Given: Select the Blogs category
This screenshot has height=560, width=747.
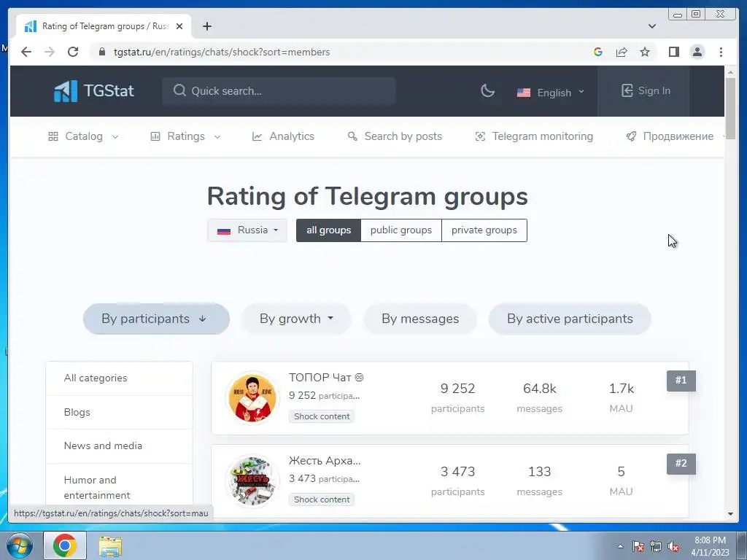Looking at the screenshot, I should pyautogui.click(x=119, y=413).
